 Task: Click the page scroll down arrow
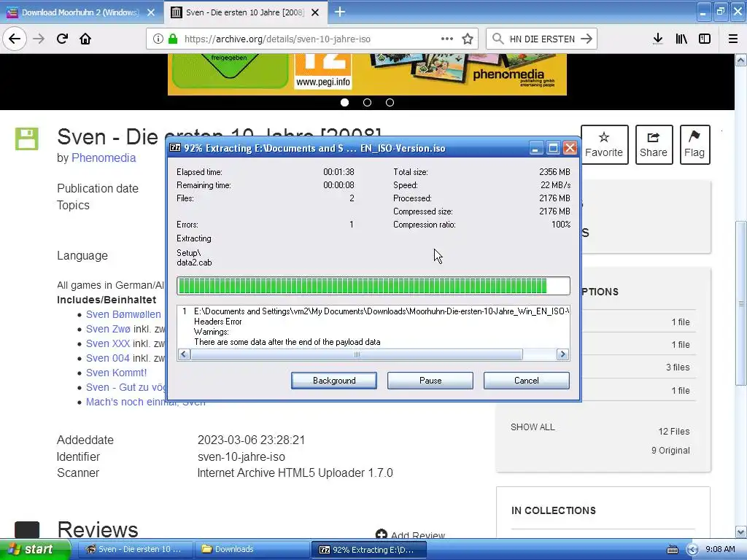point(741,532)
